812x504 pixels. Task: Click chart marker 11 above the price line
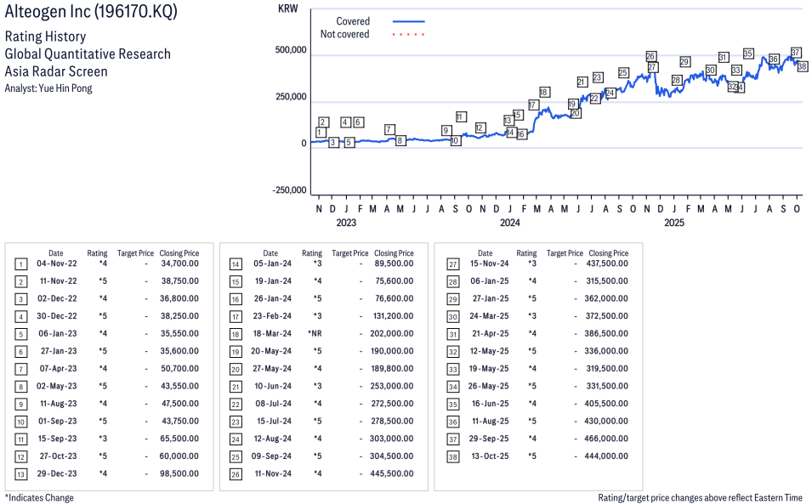pos(460,116)
